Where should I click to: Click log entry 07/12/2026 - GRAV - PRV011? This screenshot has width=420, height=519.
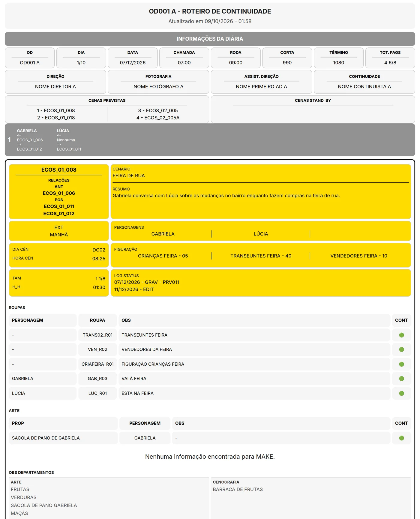pos(147,282)
